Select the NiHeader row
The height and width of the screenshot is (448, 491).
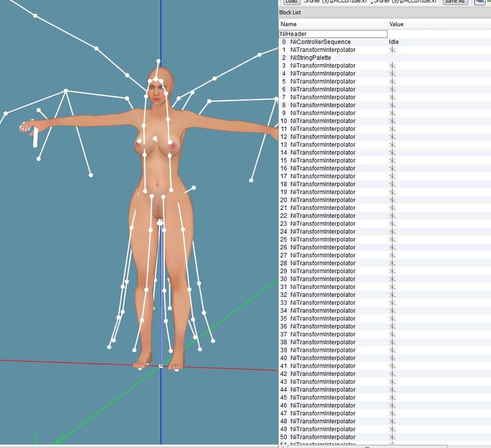[x=333, y=34]
